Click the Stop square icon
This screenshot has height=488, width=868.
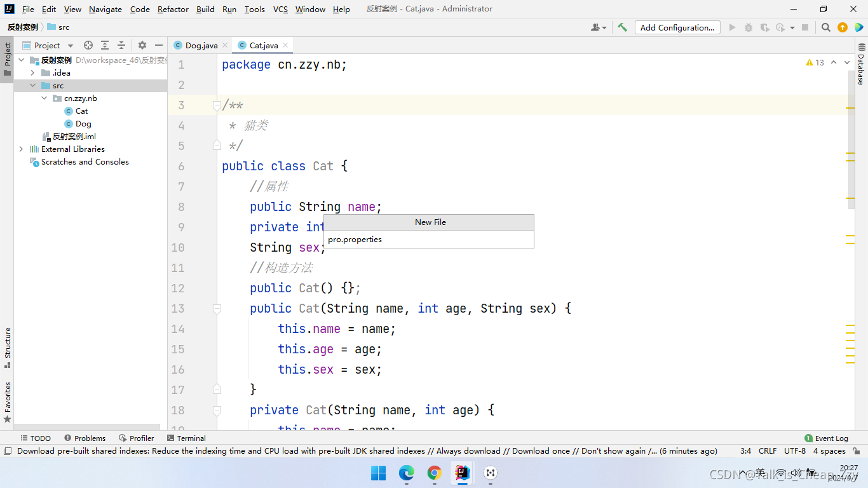click(x=805, y=27)
